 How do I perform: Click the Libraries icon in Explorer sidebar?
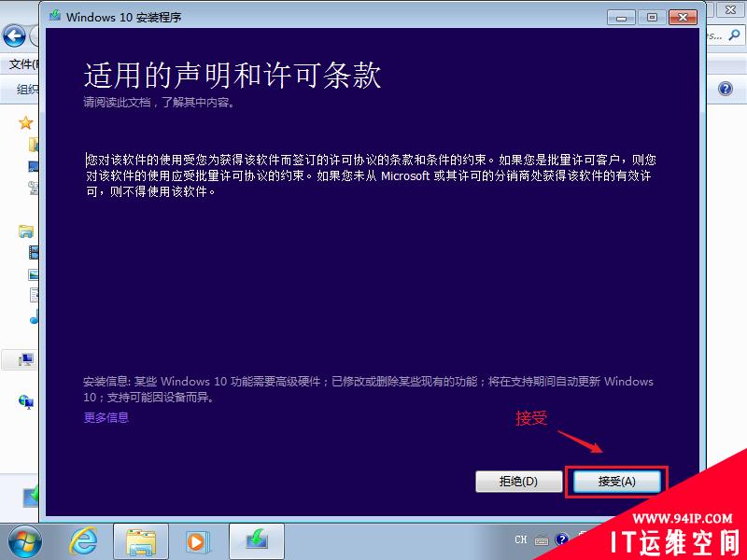[x=26, y=231]
